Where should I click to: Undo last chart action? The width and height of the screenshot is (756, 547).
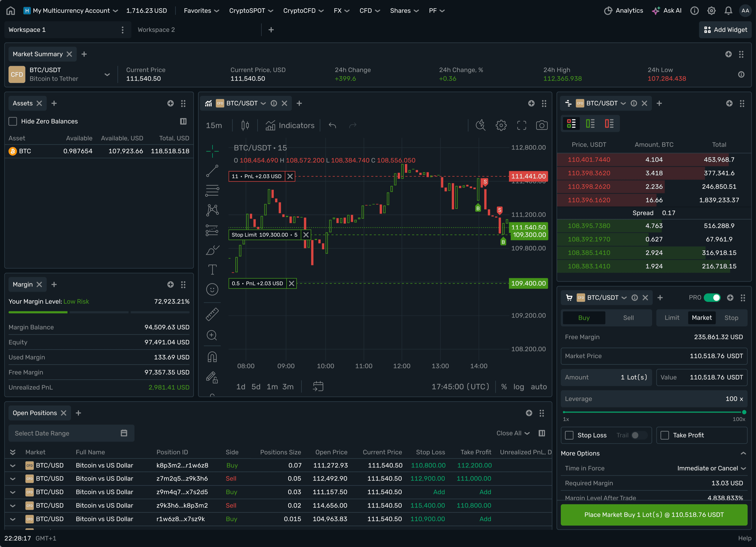[332, 125]
